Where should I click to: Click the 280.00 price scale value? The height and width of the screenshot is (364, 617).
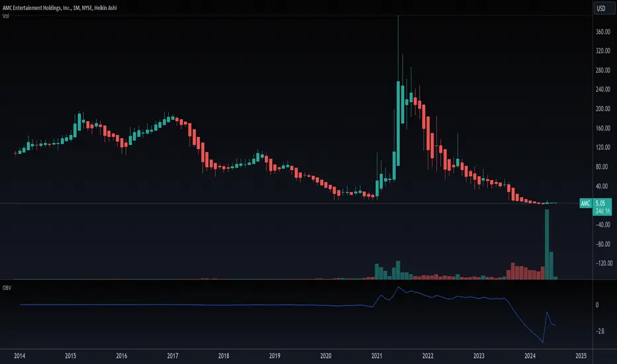click(x=603, y=70)
